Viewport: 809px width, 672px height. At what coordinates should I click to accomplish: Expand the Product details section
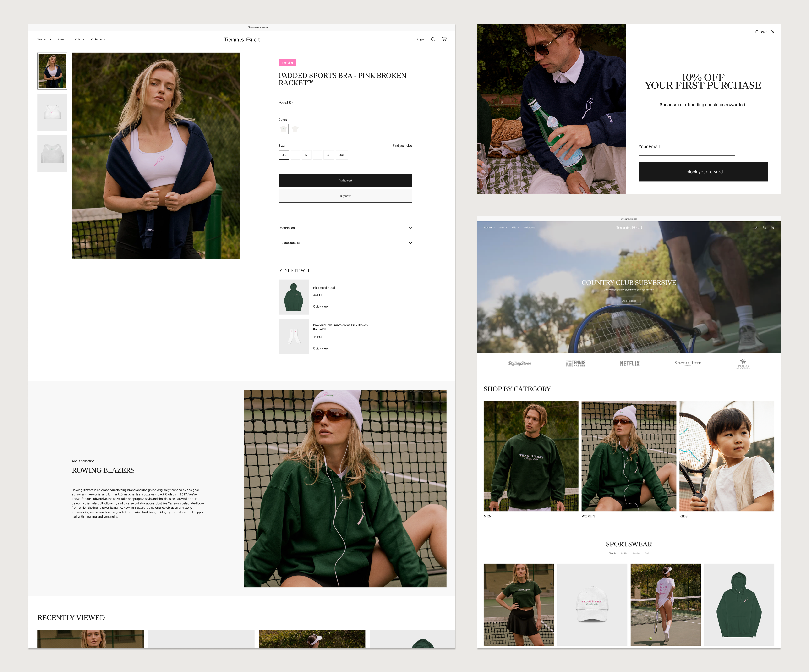click(x=345, y=243)
